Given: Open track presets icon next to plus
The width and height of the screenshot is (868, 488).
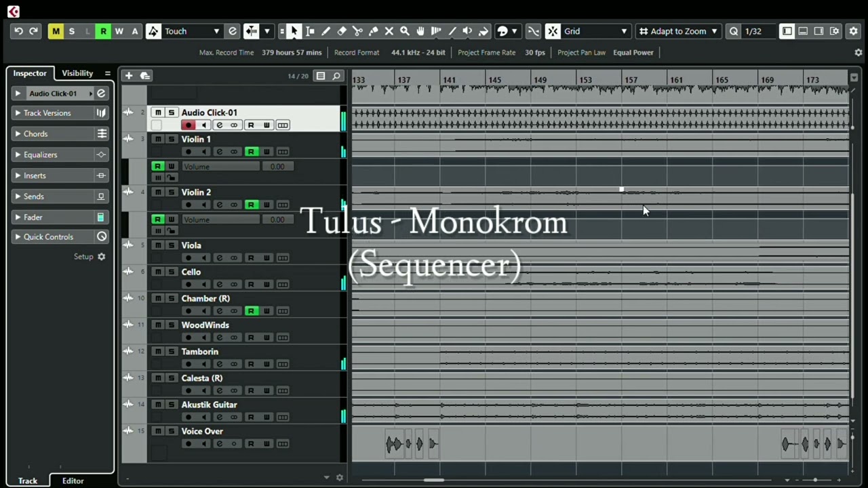Looking at the screenshot, I should click(144, 76).
